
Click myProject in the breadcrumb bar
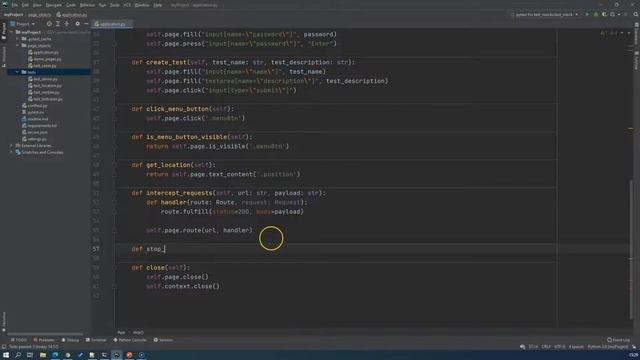pyautogui.click(x=13, y=15)
